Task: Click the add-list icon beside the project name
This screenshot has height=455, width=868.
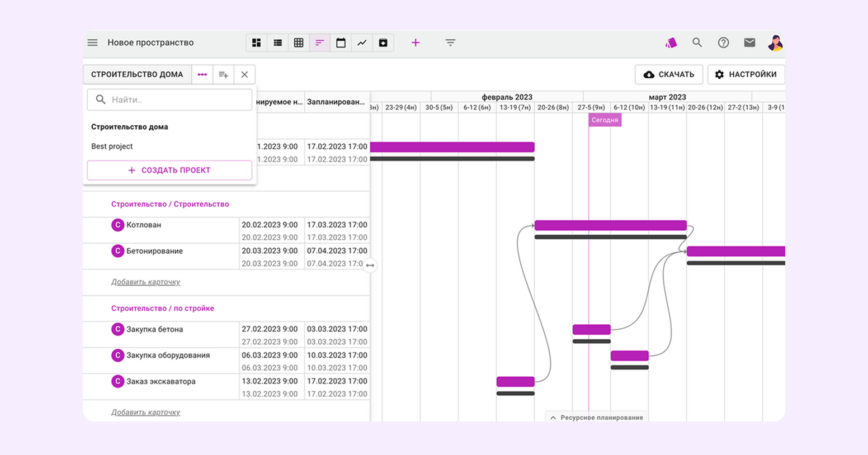Action: pos(223,74)
